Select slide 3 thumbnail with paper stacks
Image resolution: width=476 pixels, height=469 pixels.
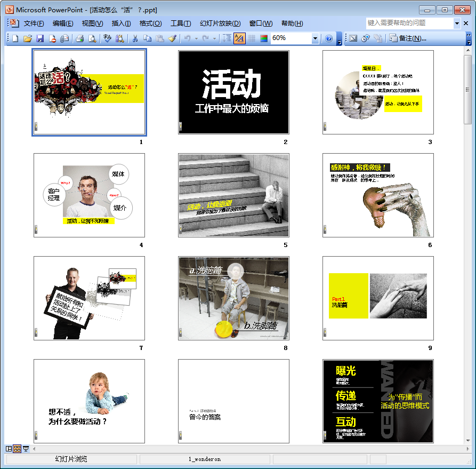click(x=378, y=92)
